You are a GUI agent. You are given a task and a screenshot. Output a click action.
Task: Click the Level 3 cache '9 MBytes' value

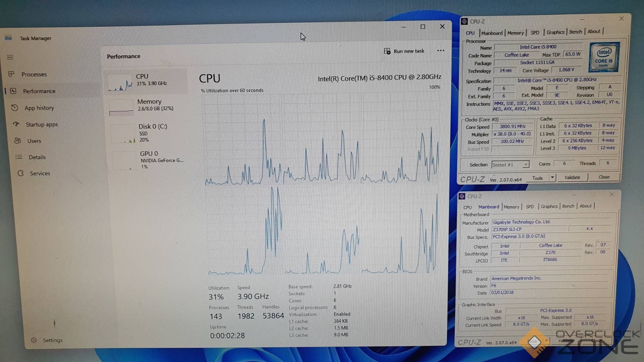pyautogui.click(x=577, y=148)
